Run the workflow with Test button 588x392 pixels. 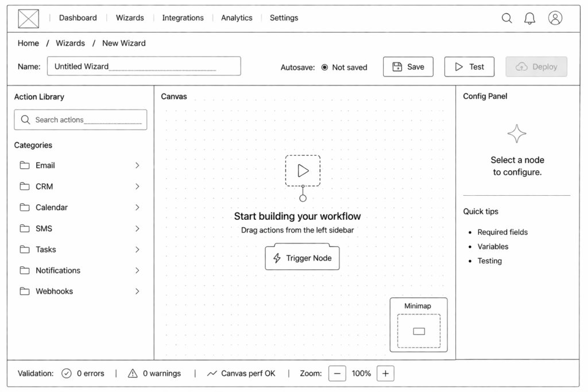pyautogui.click(x=469, y=67)
